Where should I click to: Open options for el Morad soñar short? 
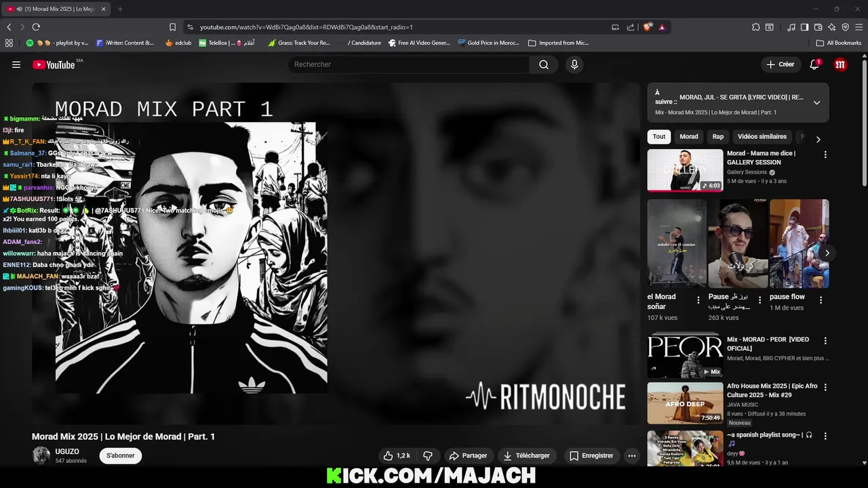coord(698,300)
